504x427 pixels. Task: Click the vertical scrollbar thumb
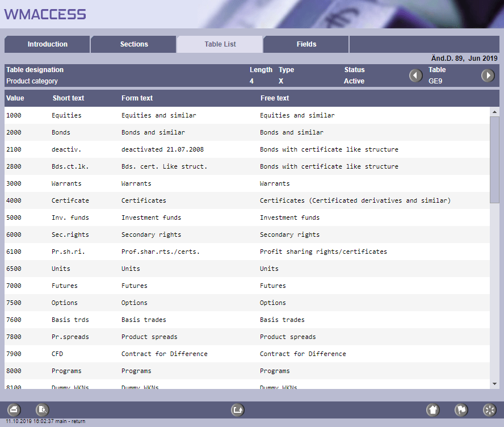click(x=494, y=159)
